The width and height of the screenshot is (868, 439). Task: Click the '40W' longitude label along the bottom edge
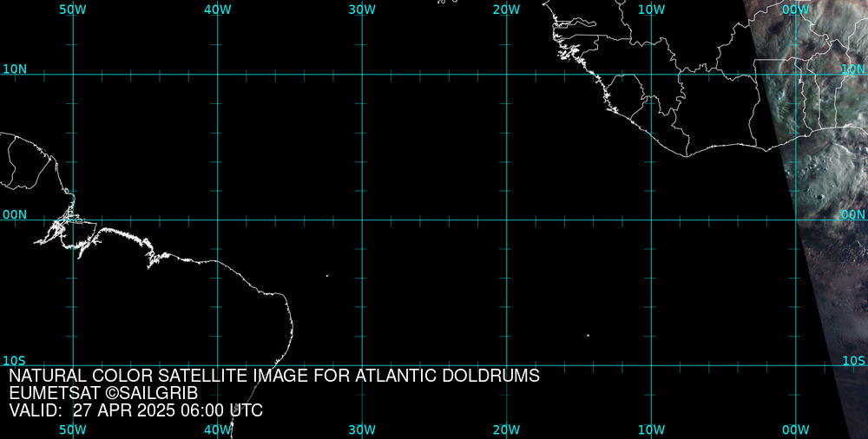(x=217, y=430)
